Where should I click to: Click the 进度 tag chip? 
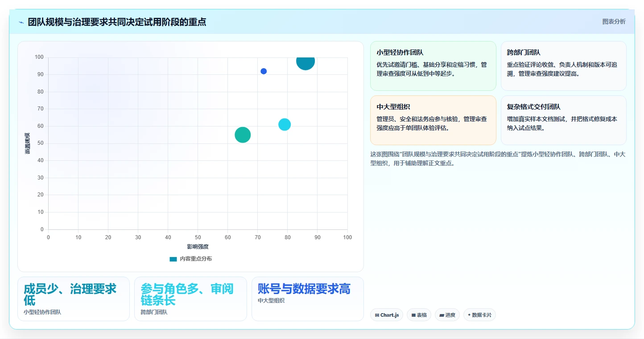447,315
